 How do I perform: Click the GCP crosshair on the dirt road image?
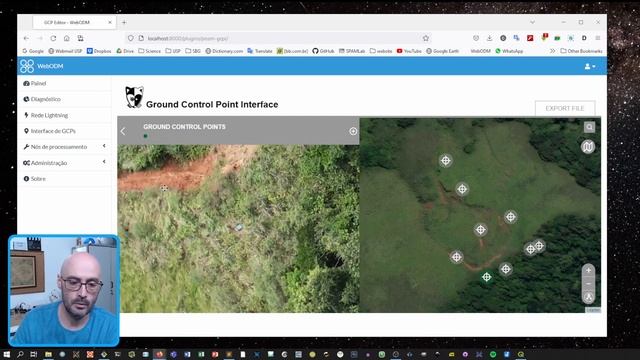(164, 188)
